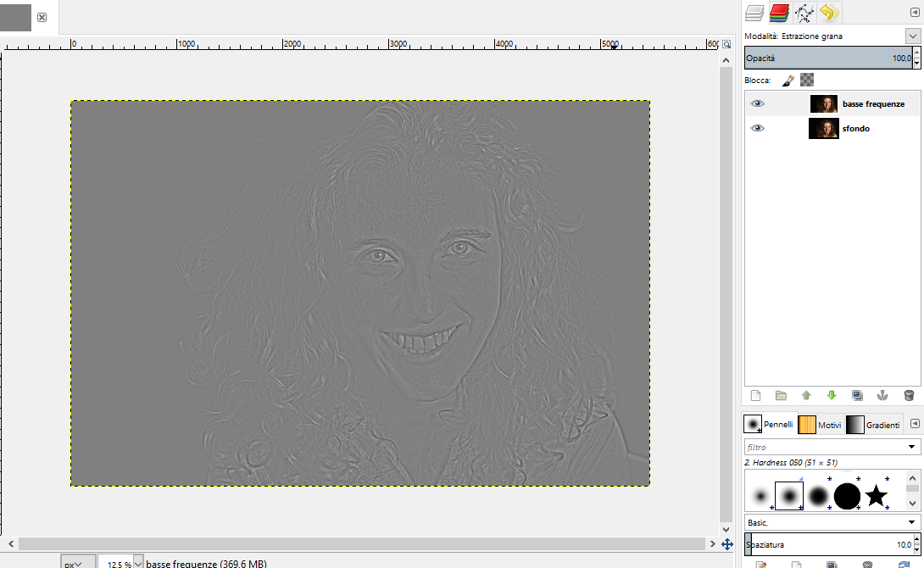
Task: Duplicate the current layer
Action: tap(857, 395)
